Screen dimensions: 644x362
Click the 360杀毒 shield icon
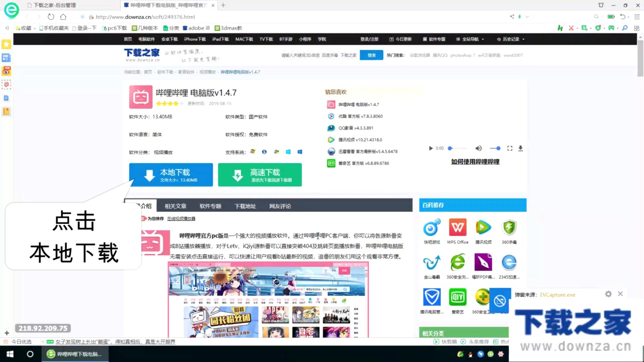[509, 228]
